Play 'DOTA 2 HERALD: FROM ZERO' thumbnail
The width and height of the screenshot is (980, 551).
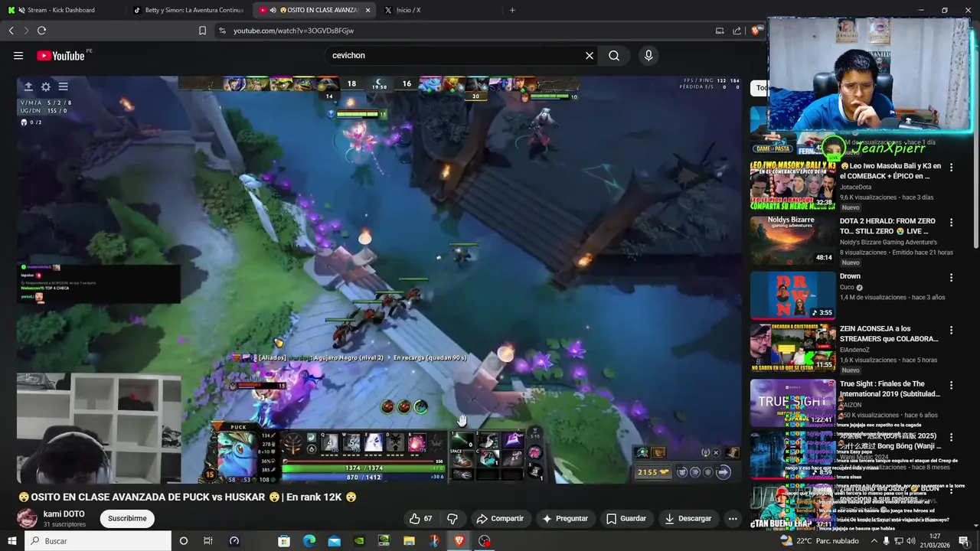[792, 240]
